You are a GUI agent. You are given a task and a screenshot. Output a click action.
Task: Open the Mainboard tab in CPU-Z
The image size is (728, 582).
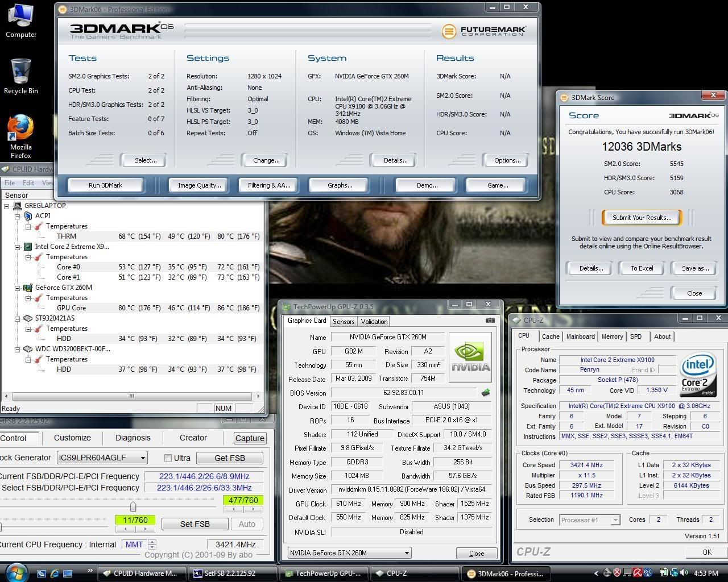tap(580, 336)
